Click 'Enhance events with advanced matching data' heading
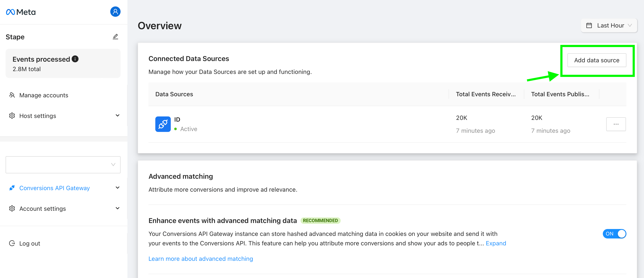The height and width of the screenshot is (278, 644). (x=223, y=221)
